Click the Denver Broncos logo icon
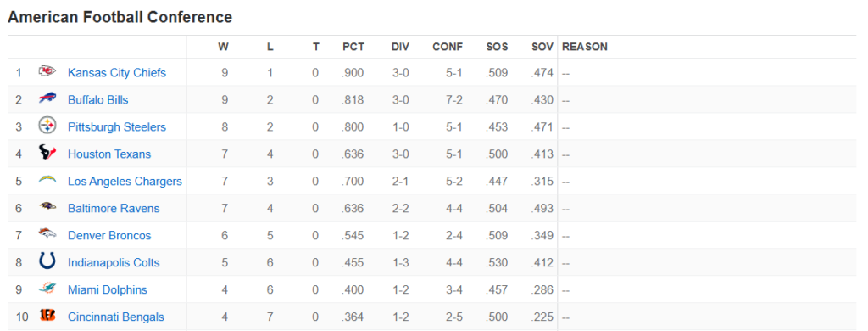The height and width of the screenshot is (331, 868). pyautogui.click(x=47, y=234)
